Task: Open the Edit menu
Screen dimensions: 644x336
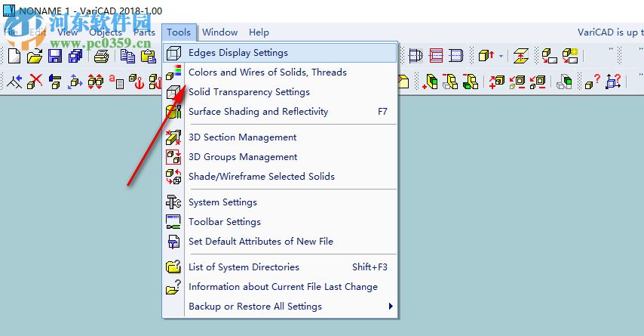Action: [x=38, y=32]
